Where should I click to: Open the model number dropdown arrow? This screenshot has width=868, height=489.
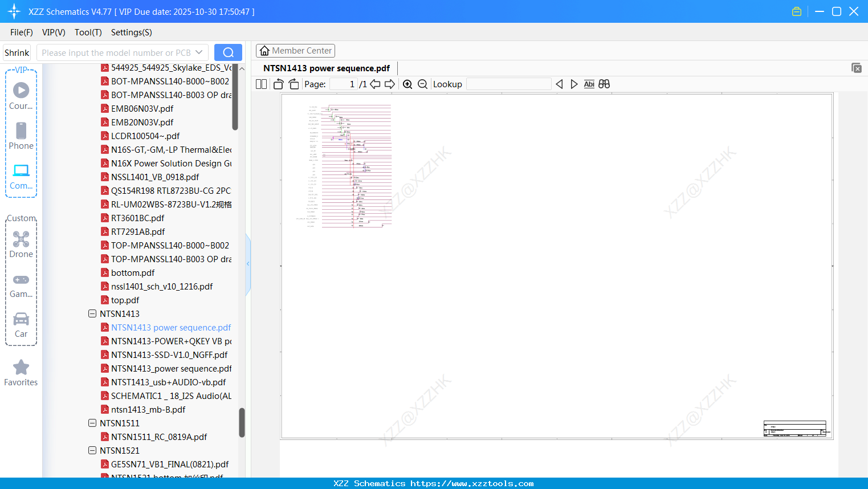(199, 52)
